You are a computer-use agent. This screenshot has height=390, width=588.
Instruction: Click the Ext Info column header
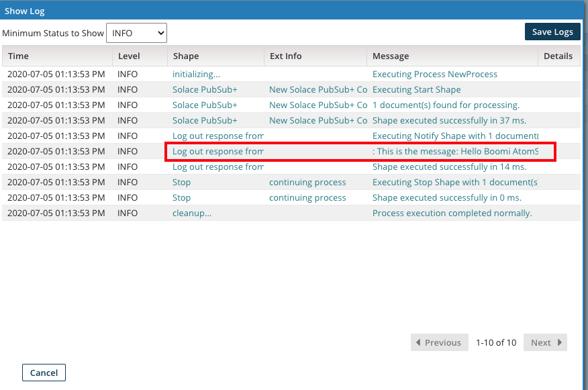(x=285, y=56)
